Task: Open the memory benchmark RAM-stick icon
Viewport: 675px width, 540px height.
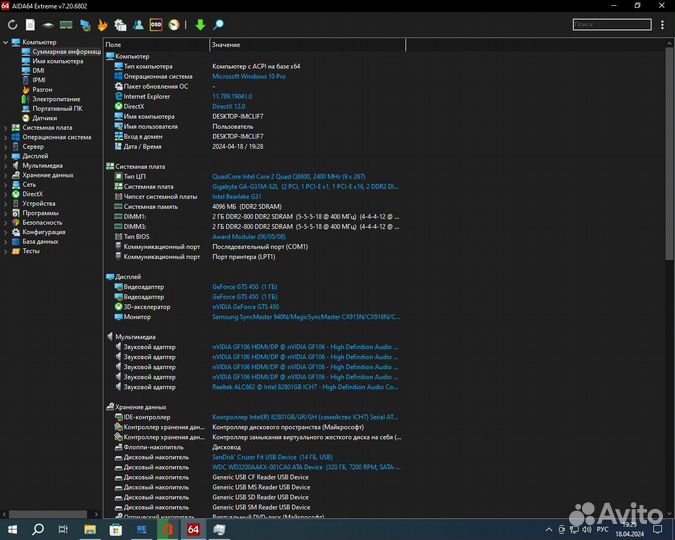Action: [66, 25]
